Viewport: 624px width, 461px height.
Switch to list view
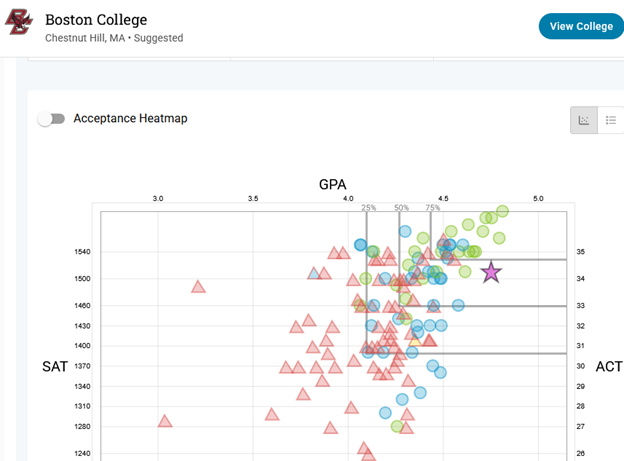(x=610, y=120)
